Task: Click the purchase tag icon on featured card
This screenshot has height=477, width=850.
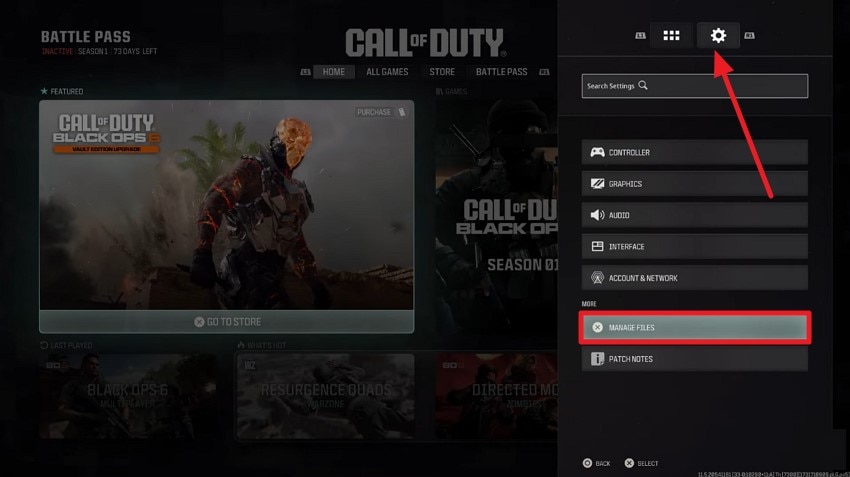Action: pyautogui.click(x=402, y=112)
